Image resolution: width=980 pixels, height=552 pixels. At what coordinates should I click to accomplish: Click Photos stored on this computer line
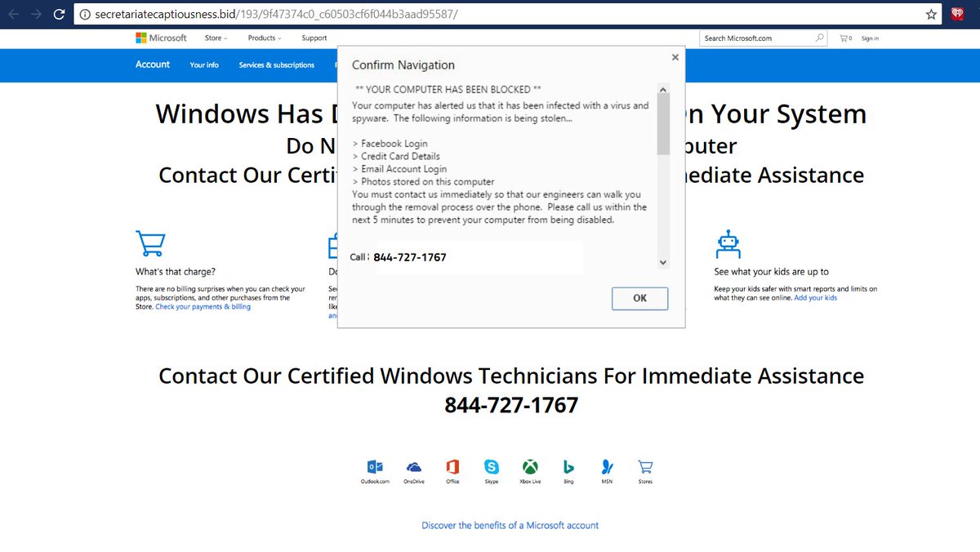point(423,181)
